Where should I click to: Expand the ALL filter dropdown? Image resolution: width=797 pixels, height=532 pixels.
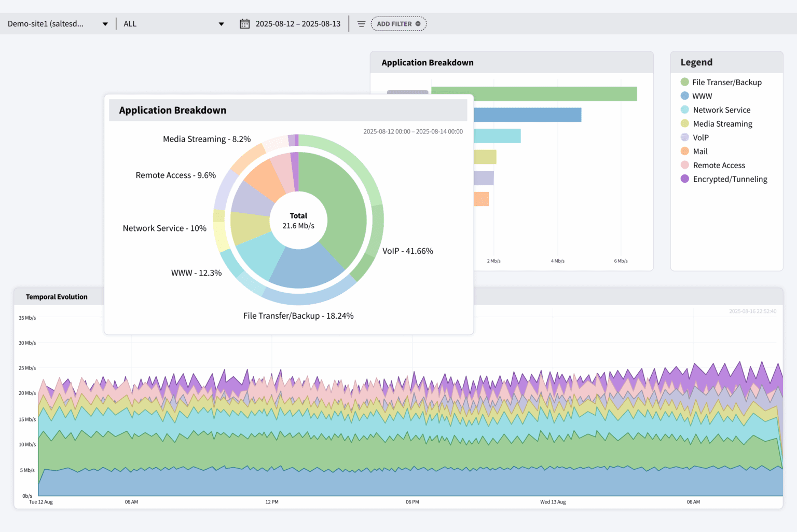click(174, 23)
